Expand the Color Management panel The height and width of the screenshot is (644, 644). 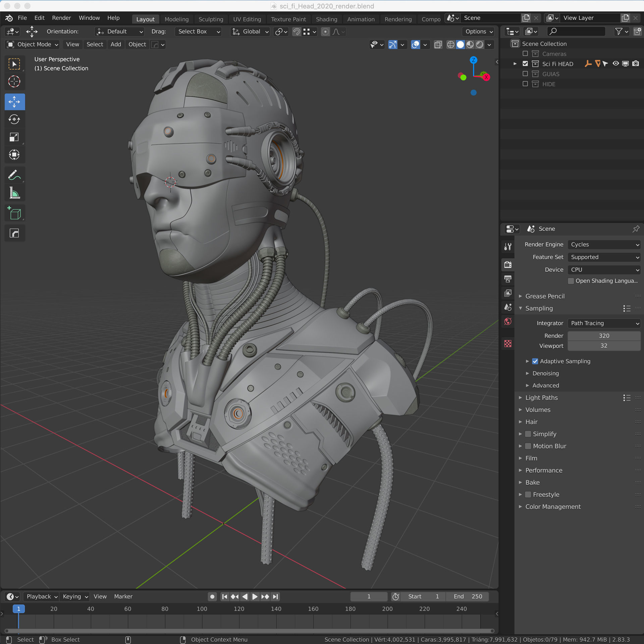point(553,506)
